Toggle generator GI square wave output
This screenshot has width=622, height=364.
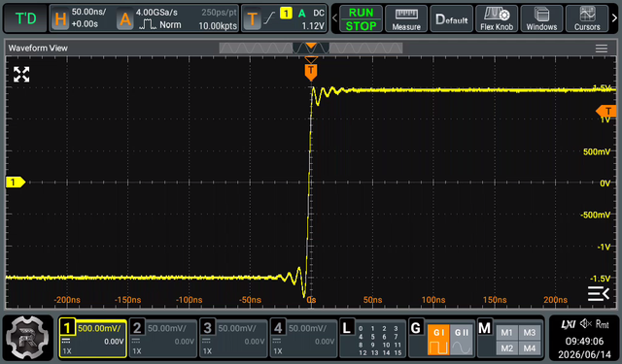click(438, 340)
